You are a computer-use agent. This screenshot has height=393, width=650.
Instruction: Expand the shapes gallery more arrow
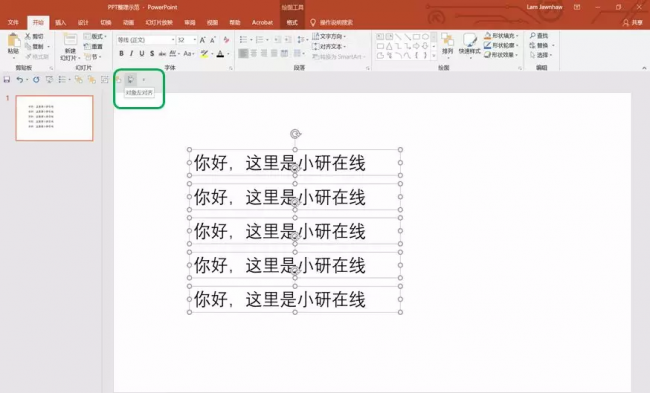pyautogui.click(x=434, y=56)
